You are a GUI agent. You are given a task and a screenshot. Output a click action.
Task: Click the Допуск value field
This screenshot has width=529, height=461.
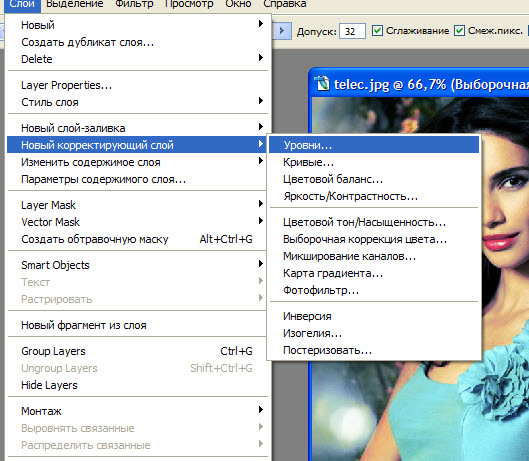pyautogui.click(x=352, y=31)
